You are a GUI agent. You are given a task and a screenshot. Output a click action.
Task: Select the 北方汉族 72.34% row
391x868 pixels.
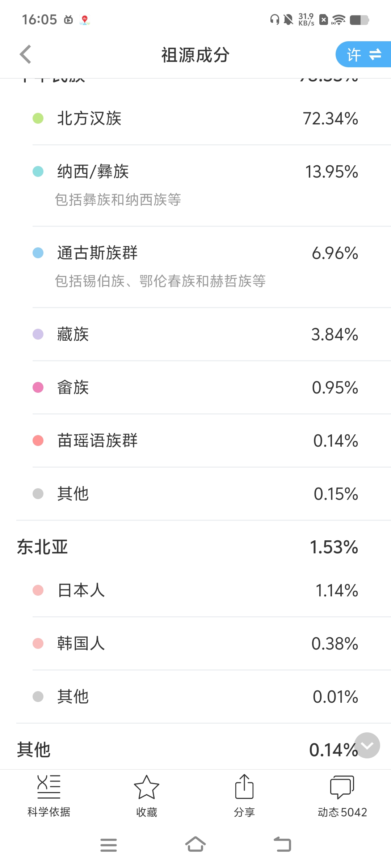[195, 119]
